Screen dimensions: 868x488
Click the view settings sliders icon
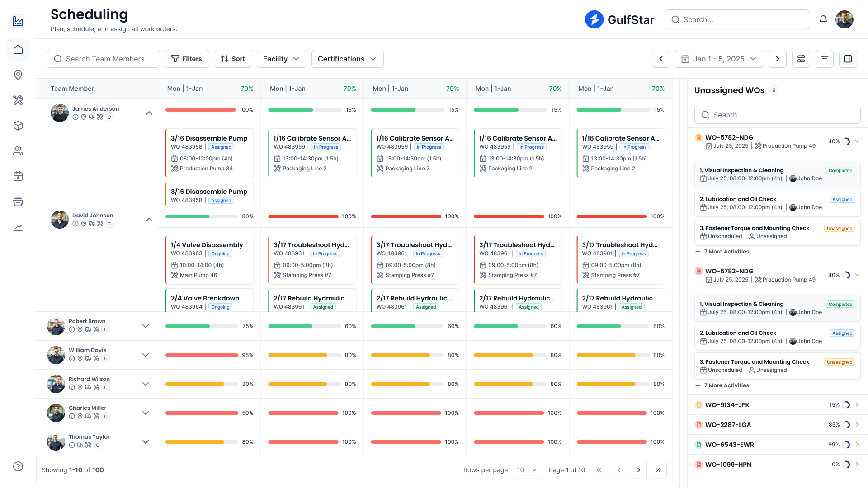pyautogui.click(x=801, y=59)
